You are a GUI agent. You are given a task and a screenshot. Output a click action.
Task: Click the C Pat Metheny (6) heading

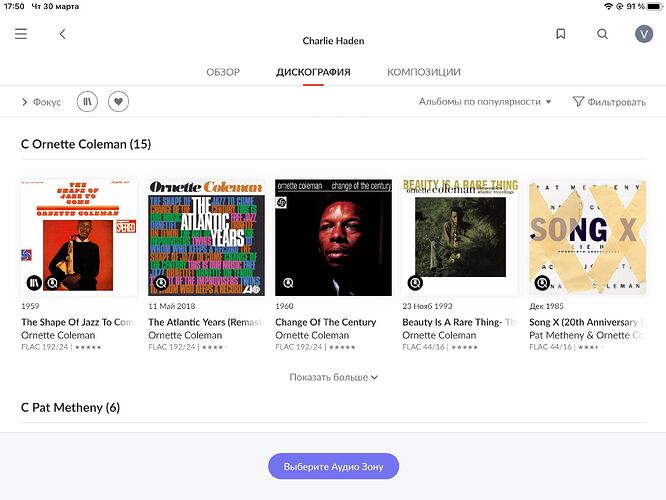pyautogui.click(x=71, y=408)
